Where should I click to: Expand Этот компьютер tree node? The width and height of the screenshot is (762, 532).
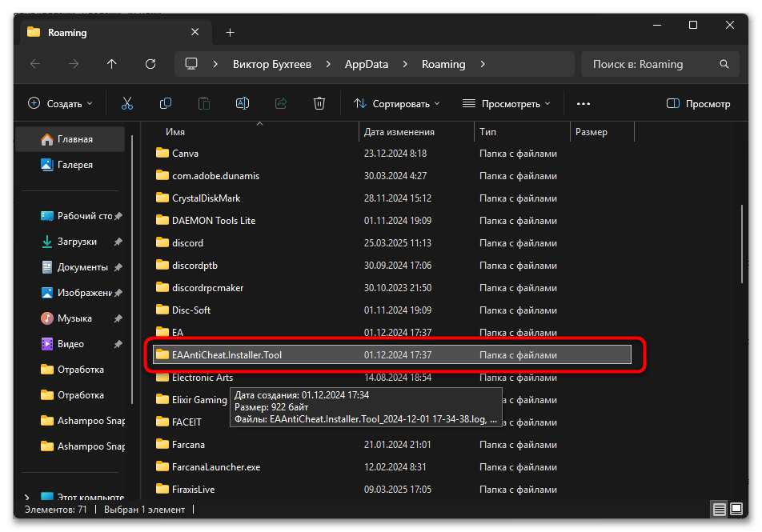pyautogui.click(x=27, y=497)
